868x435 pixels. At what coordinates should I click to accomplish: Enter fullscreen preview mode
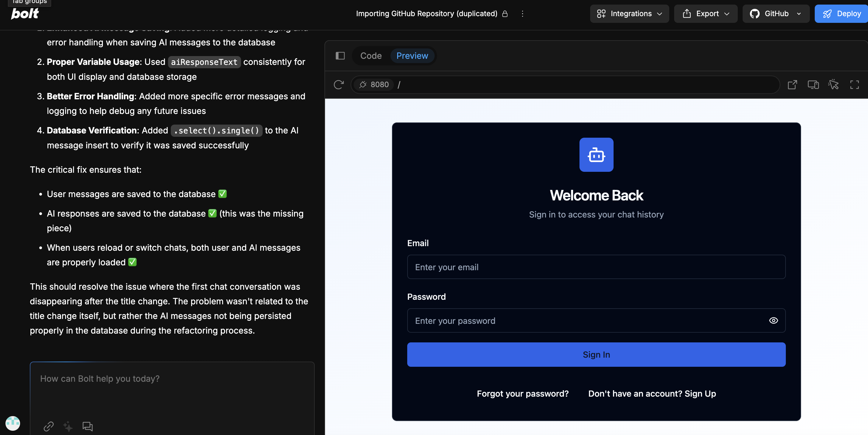[855, 84]
